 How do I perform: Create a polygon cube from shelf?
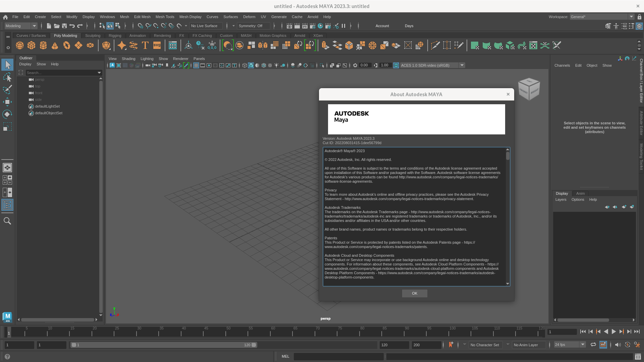(32, 45)
